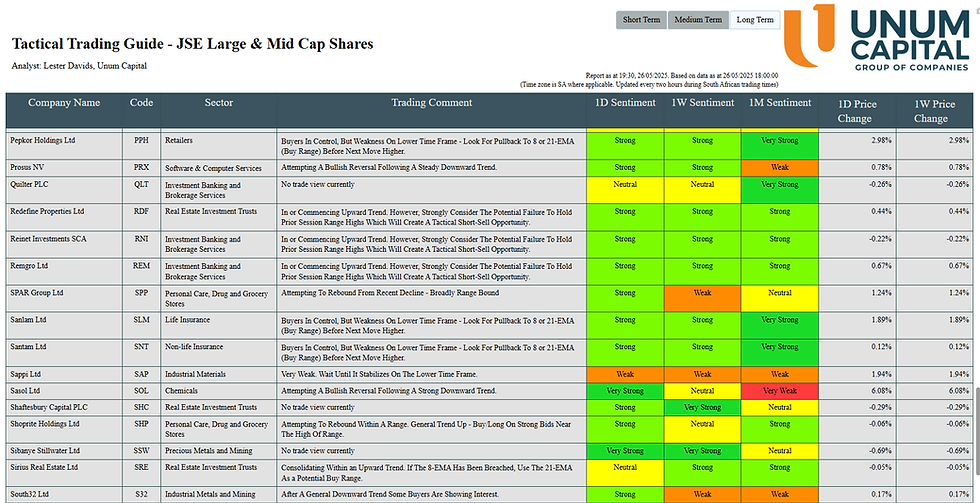The image size is (980, 503).
Task: Select South32 Ltd company name
Action: 29,494
